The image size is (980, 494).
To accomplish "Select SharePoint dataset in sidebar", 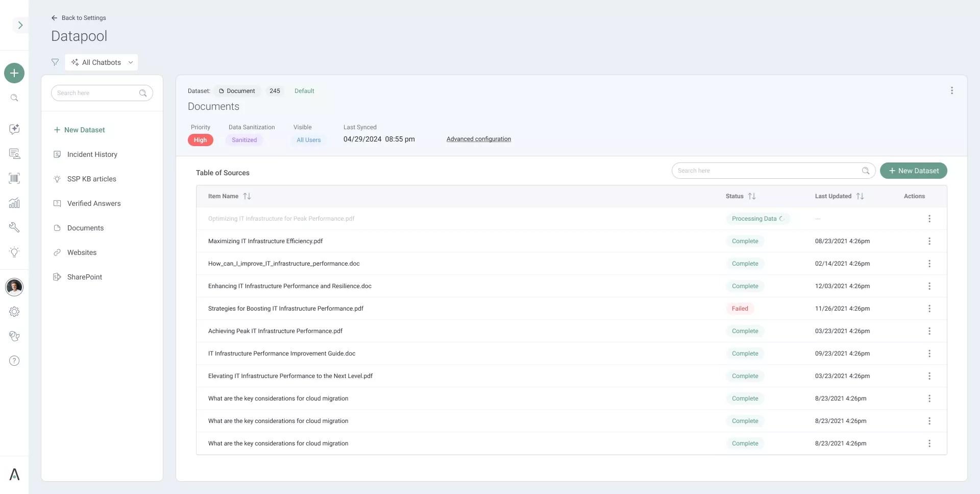I will pyautogui.click(x=84, y=277).
